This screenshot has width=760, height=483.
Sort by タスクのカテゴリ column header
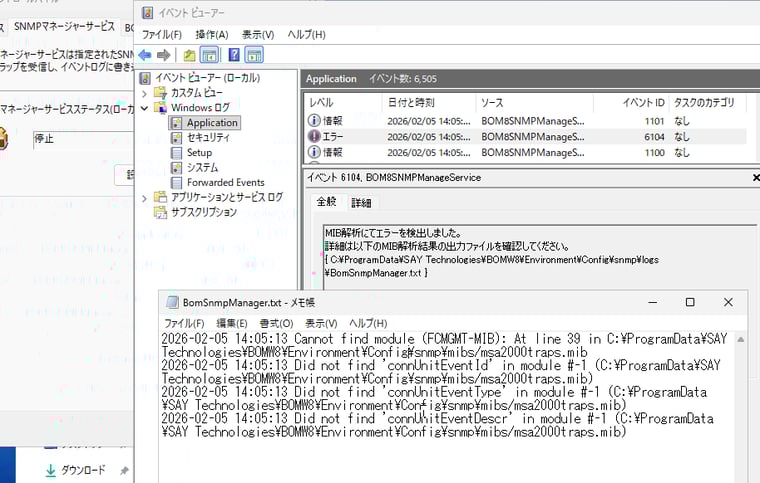click(708, 103)
